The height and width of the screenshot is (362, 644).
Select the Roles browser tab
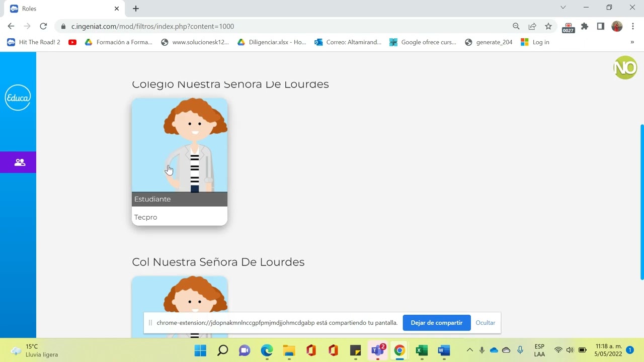click(64, 9)
